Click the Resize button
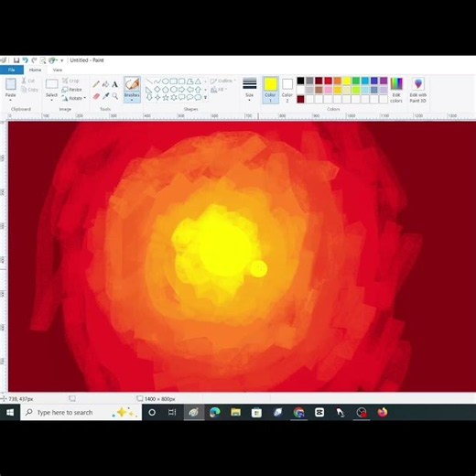Screen dimensions: 476x476 point(71,90)
